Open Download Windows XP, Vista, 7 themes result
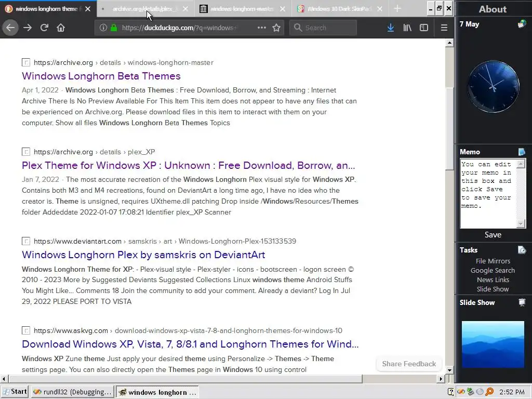This screenshot has height=399, width=532. (x=190, y=344)
